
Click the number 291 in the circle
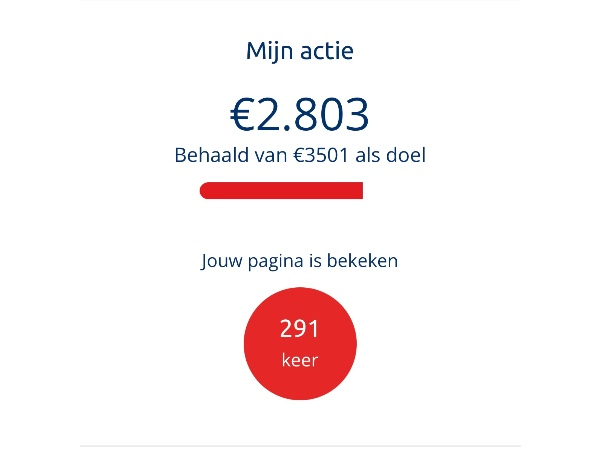coord(300,329)
